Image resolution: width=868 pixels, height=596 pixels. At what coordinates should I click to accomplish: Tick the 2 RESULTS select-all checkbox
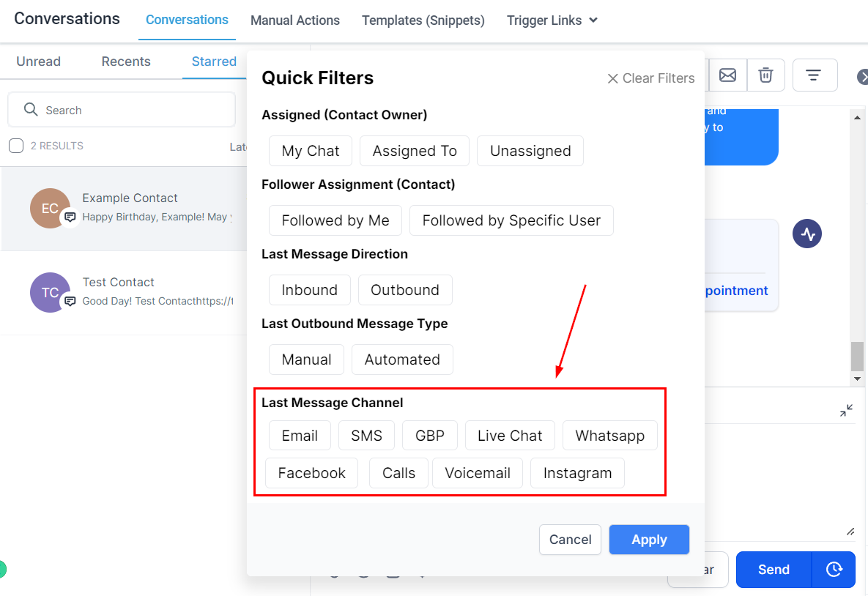click(x=16, y=146)
